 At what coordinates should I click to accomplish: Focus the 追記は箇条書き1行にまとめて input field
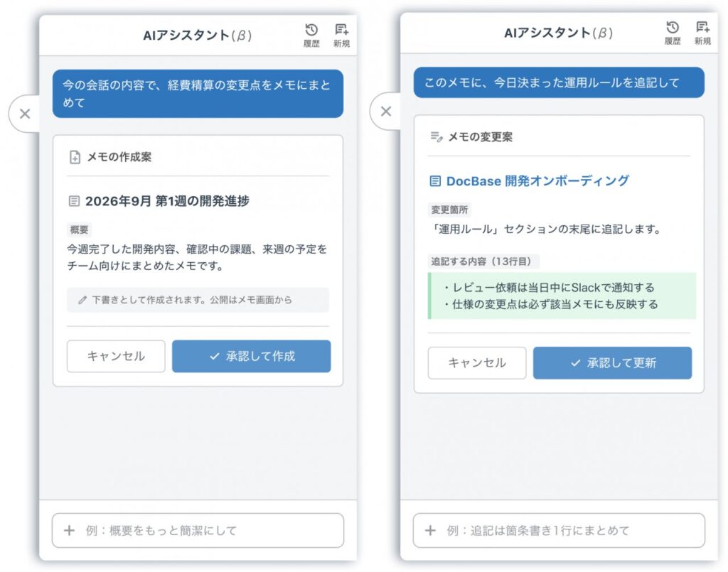(559, 530)
